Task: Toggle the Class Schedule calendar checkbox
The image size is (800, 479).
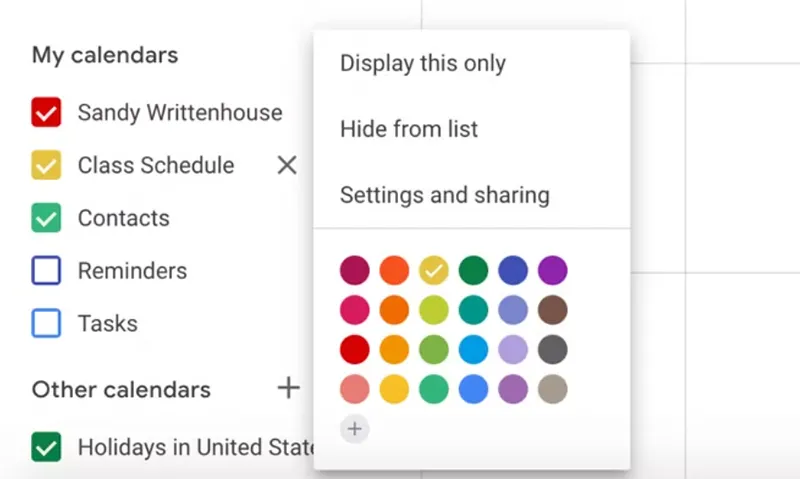Action: click(47, 165)
